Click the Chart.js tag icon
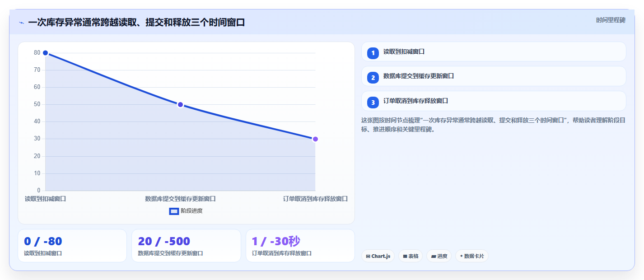The height and width of the screenshot is (280, 644). pos(368,257)
